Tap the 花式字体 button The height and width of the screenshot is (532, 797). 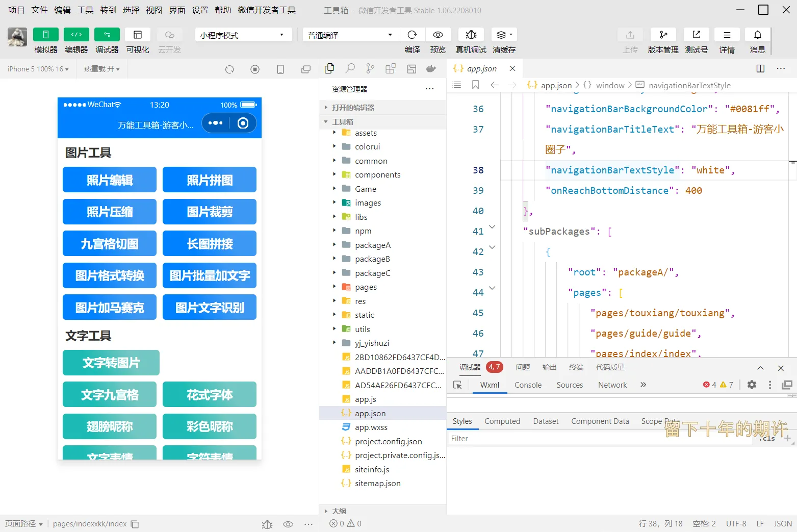(210, 394)
